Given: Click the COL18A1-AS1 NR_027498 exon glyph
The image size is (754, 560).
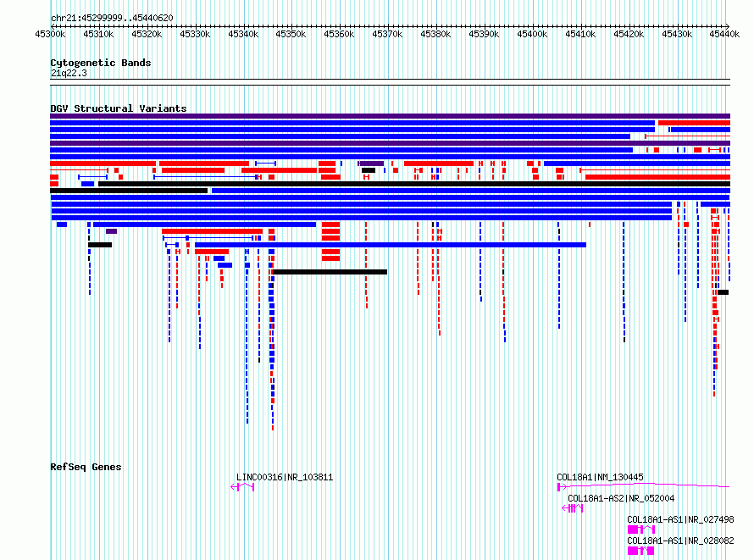Looking at the screenshot, I should [x=641, y=530].
